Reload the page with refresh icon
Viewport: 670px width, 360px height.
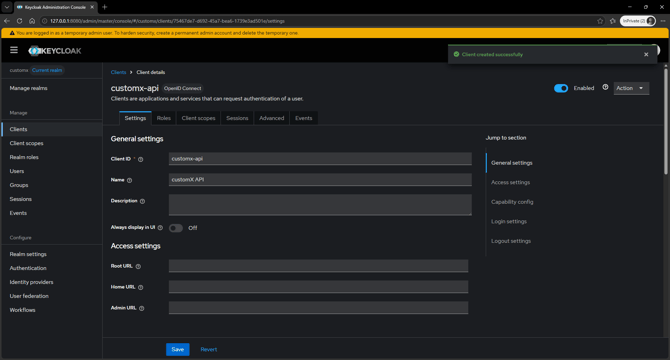point(19,21)
